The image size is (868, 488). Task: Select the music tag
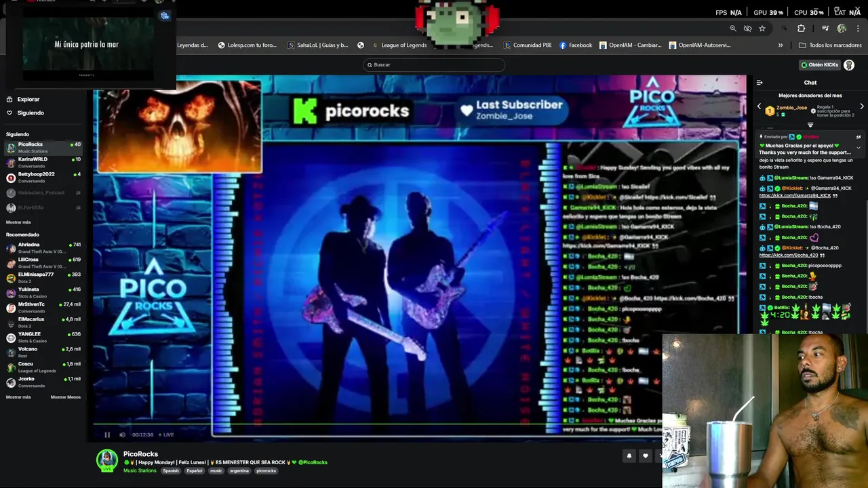coord(216,471)
